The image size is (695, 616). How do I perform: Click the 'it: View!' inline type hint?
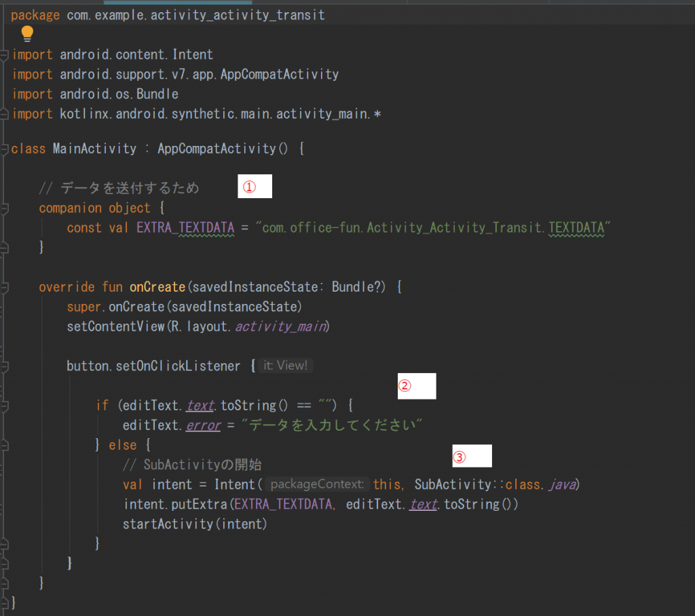click(x=285, y=365)
